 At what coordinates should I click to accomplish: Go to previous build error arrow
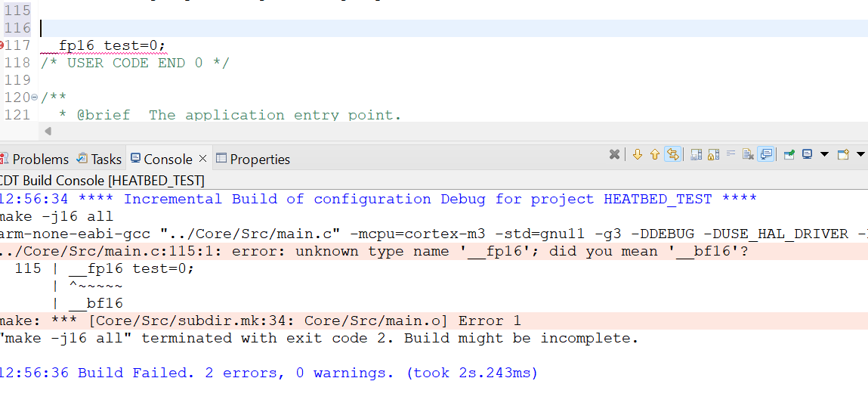pyautogui.click(x=654, y=154)
